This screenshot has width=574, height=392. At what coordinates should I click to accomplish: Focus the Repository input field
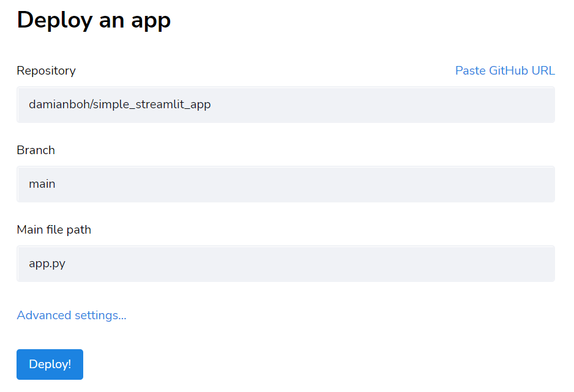click(286, 105)
